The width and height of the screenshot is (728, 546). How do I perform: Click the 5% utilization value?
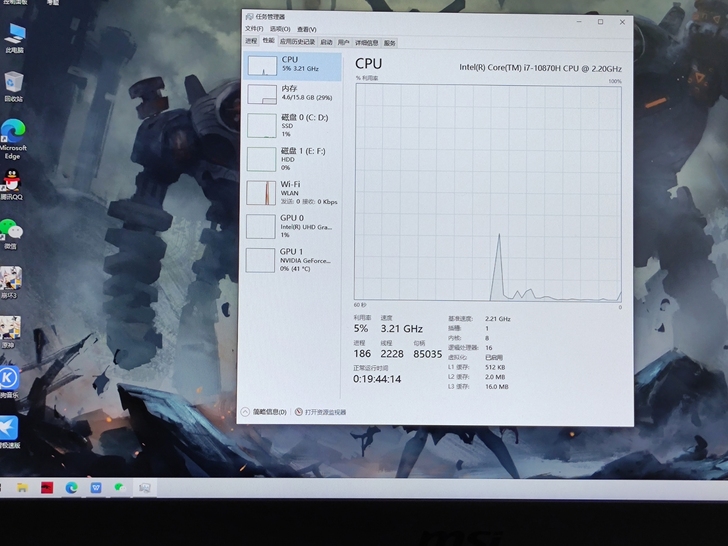tap(361, 328)
